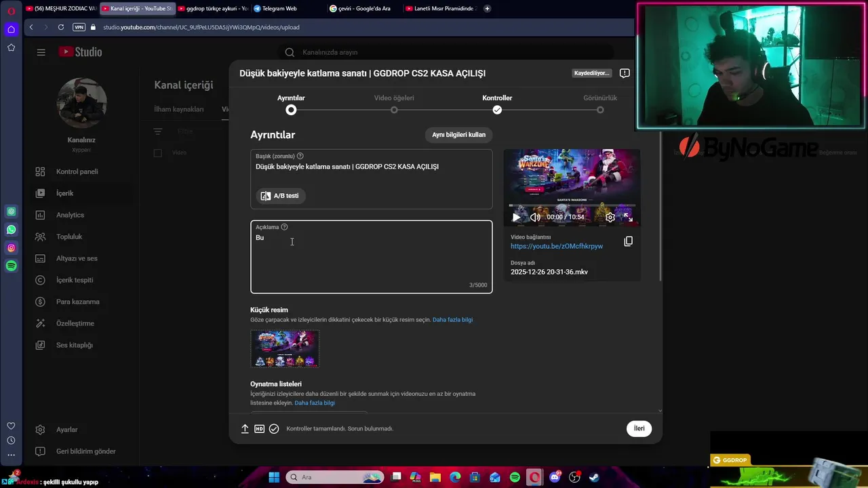Screen dimensions: 868x488
Task: Expand video preview to fullscreen
Action: pyautogui.click(x=628, y=218)
